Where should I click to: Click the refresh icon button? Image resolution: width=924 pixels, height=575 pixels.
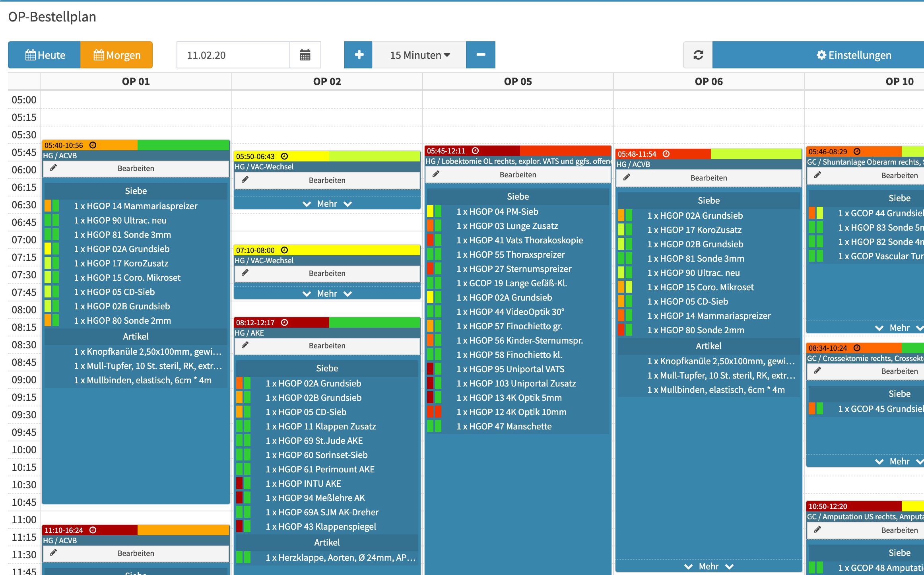pyautogui.click(x=698, y=55)
